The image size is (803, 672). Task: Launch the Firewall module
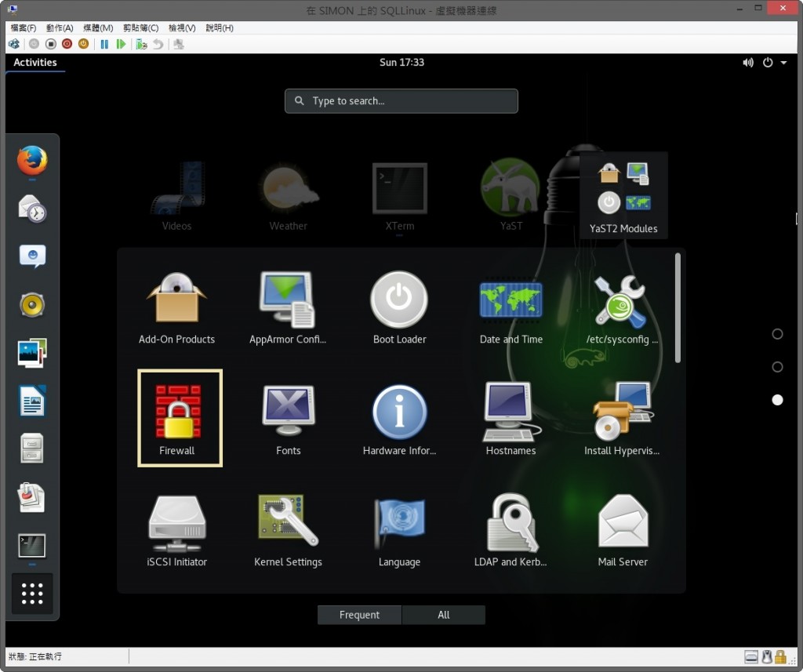[180, 417]
